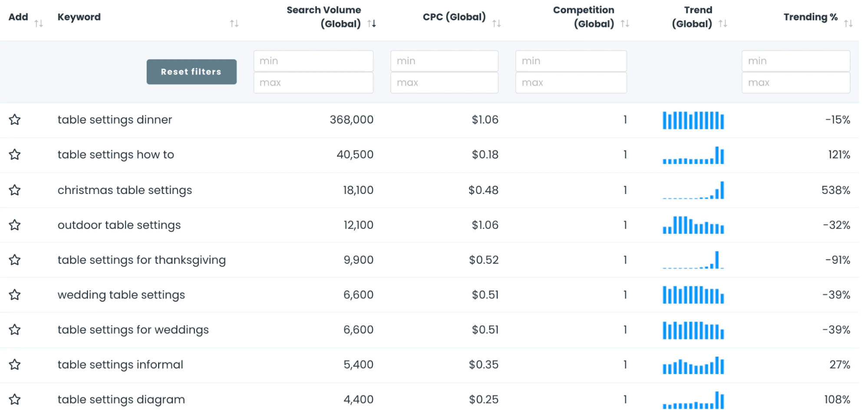Viewport: 868px width, 417px height.
Task: Click the Trending % header text
Action: coord(810,17)
